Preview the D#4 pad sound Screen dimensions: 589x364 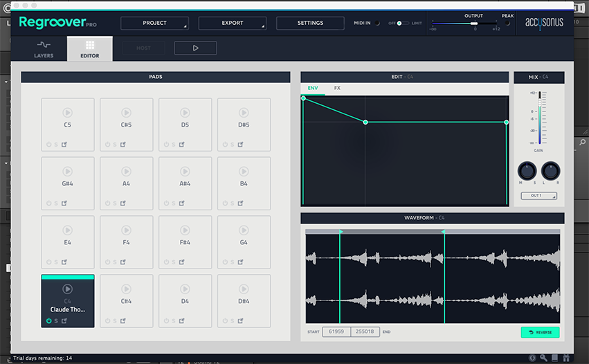(x=244, y=289)
